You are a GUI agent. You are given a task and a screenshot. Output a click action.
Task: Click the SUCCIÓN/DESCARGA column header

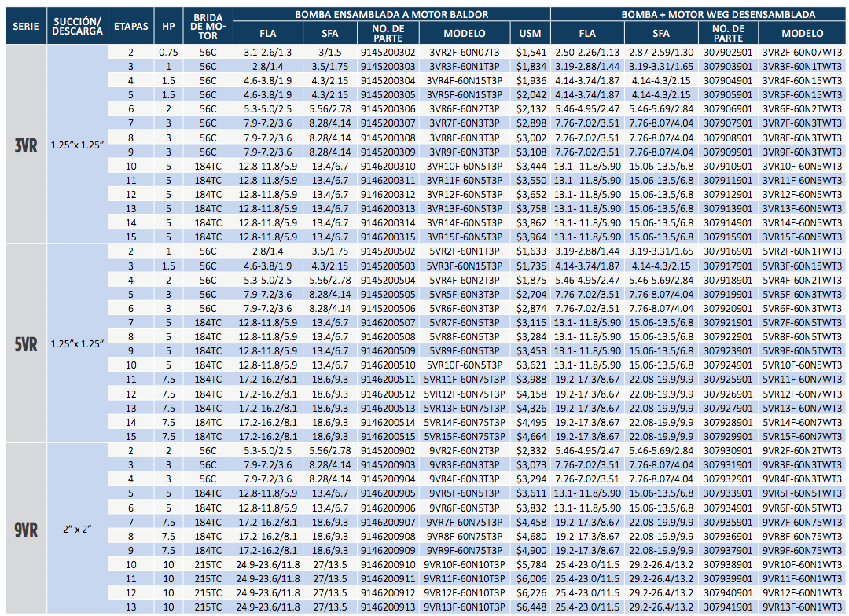(x=77, y=26)
